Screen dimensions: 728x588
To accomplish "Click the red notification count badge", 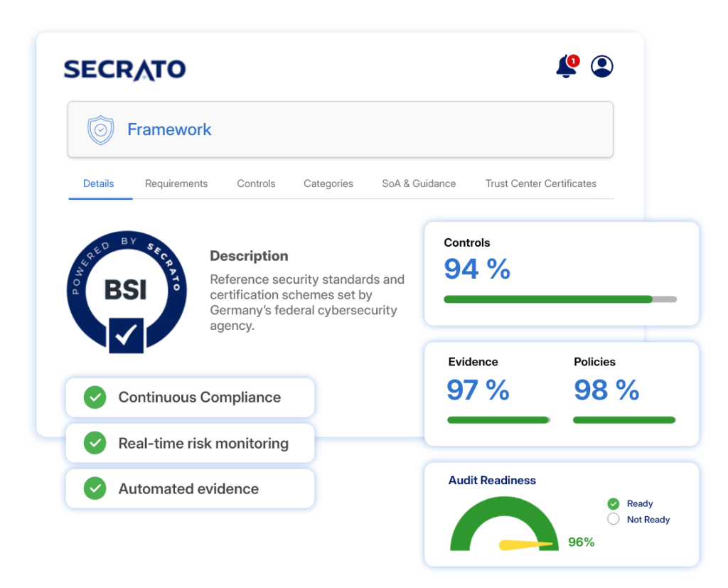I will 574,61.
